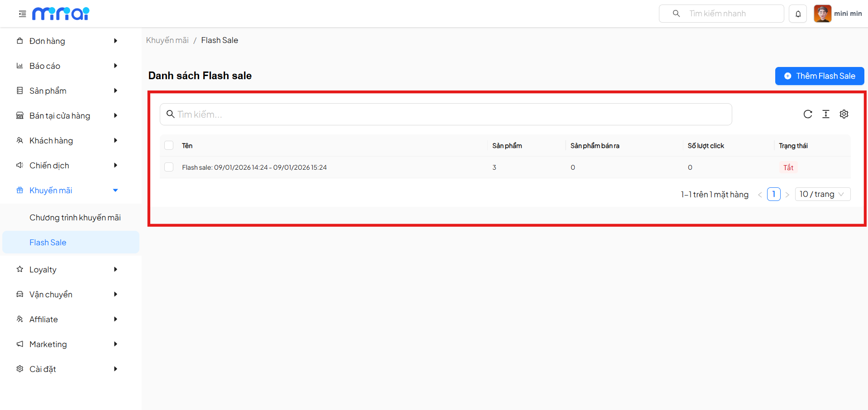Viewport: 868px width, 410px height.
Task: Click the mini min user avatar
Action: click(x=822, y=14)
